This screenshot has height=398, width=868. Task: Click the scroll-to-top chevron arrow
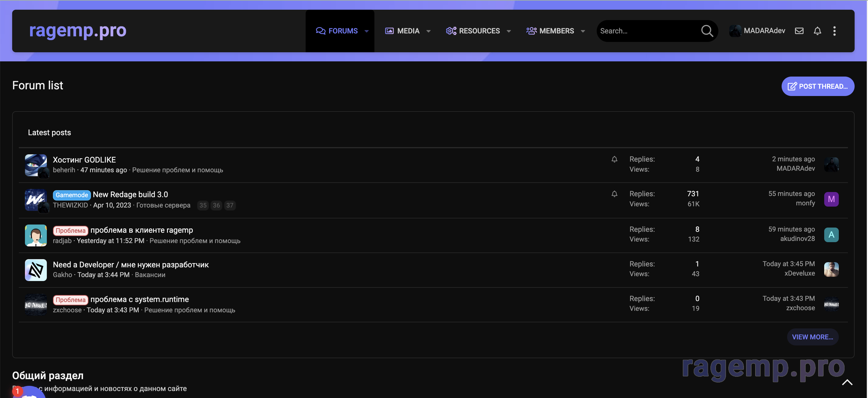tap(847, 383)
